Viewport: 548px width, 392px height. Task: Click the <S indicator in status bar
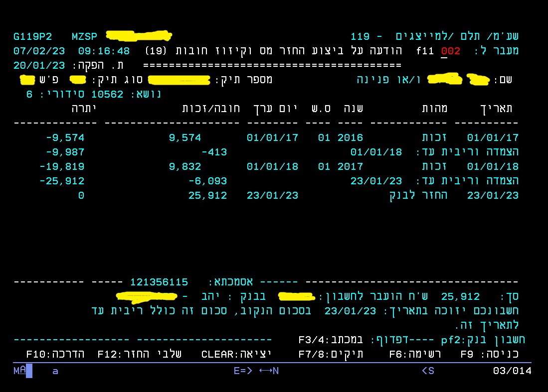[427, 371]
